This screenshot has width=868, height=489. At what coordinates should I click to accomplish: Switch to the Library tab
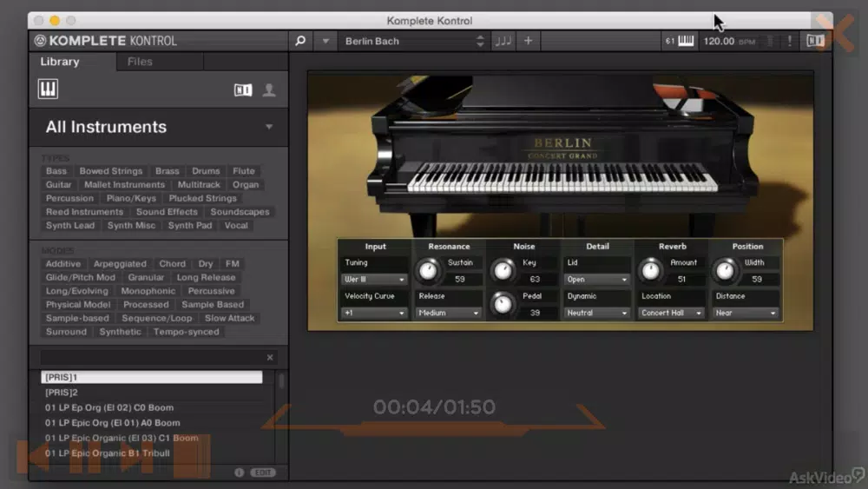tap(60, 62)
